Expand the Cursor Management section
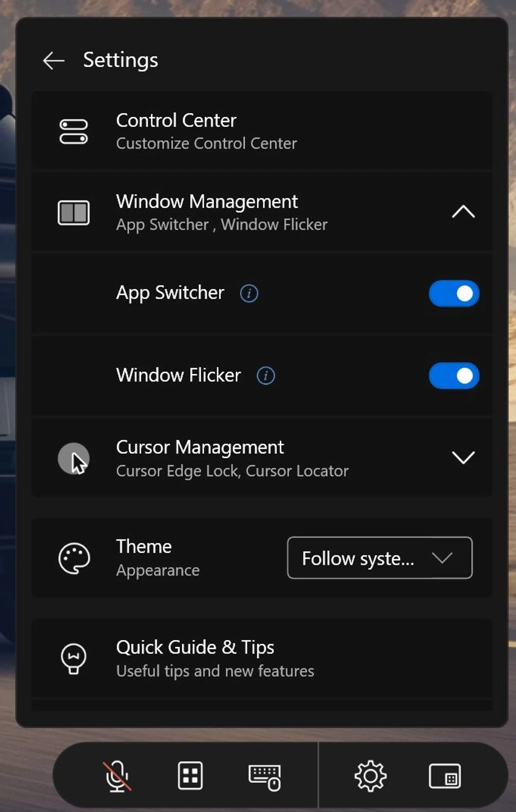The height and width of the screenshot is (812, 516). point(463,458)
